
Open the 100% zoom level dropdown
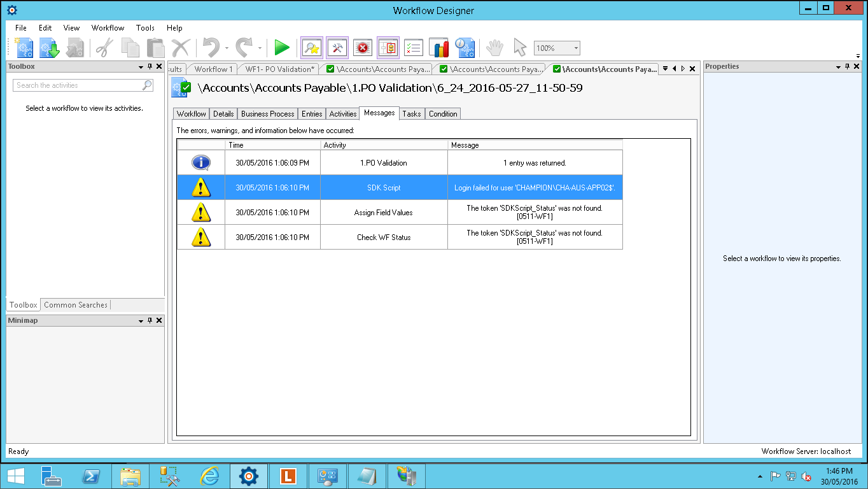(575, 48)
